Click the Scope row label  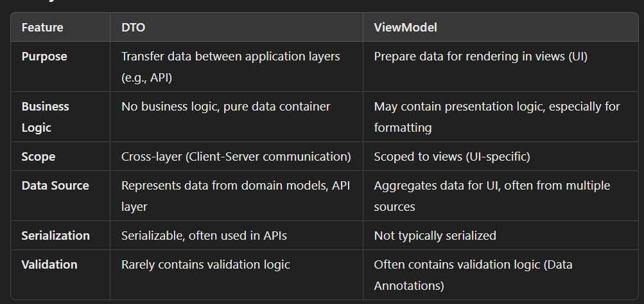(38, 157)
